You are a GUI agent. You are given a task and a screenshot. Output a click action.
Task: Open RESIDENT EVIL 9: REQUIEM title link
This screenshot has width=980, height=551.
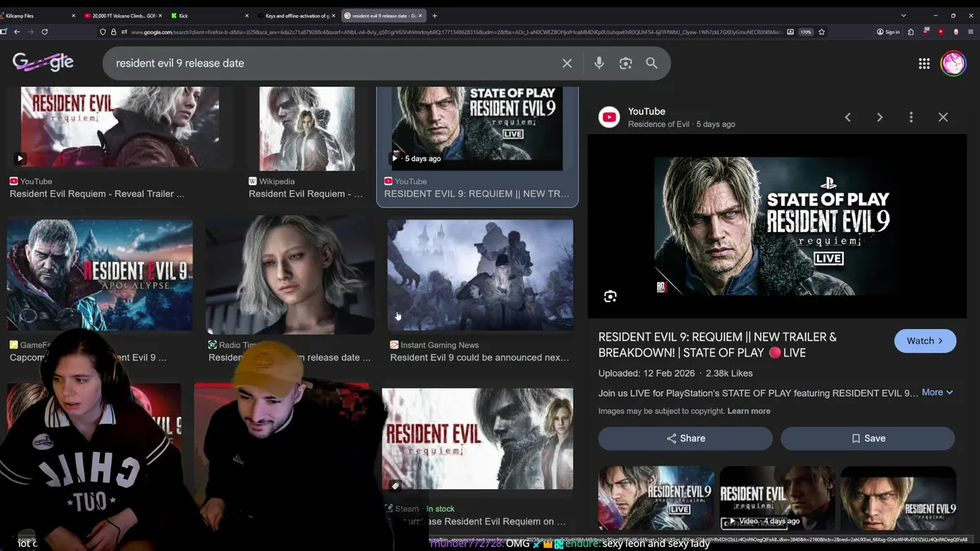[717, 344]
